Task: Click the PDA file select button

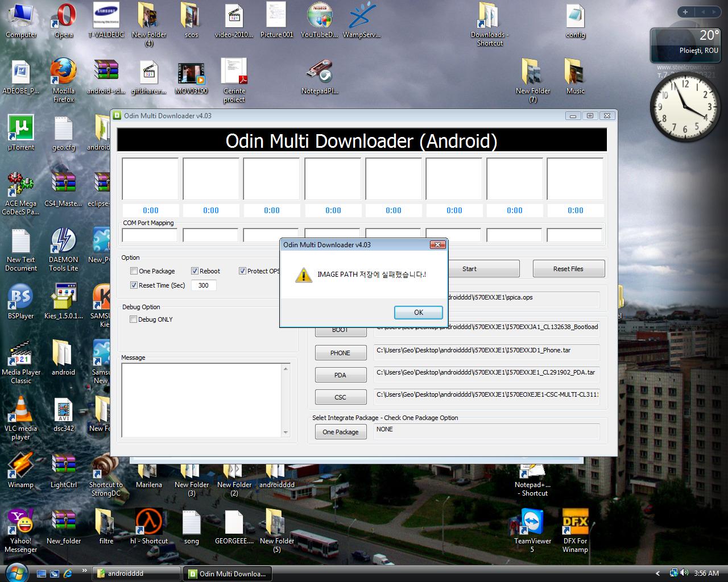Action: (340, 375)
